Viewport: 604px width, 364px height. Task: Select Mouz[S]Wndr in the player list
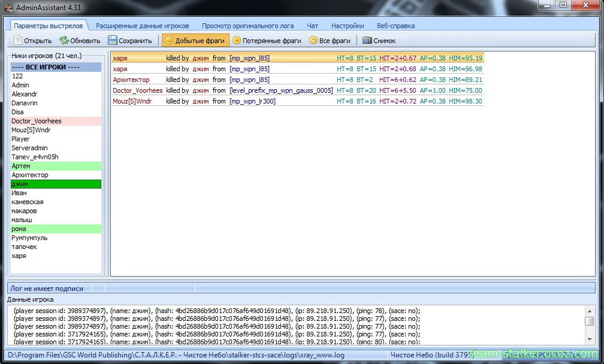[56, 130]
